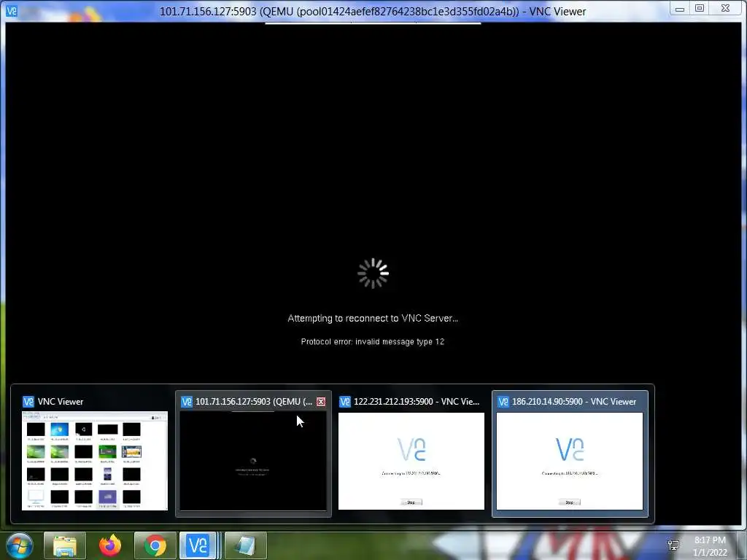
Task: Open the Windows Start menu
Action: tap(19, 545)
